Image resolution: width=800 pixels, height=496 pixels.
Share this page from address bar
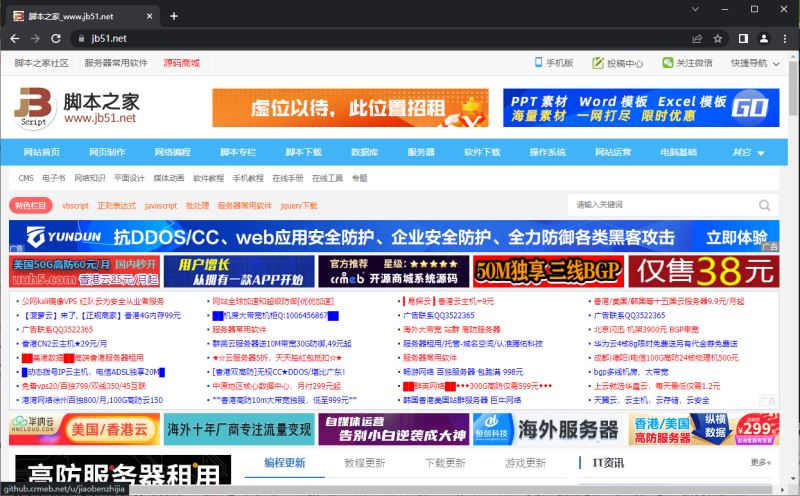click(x=697, y=38)
